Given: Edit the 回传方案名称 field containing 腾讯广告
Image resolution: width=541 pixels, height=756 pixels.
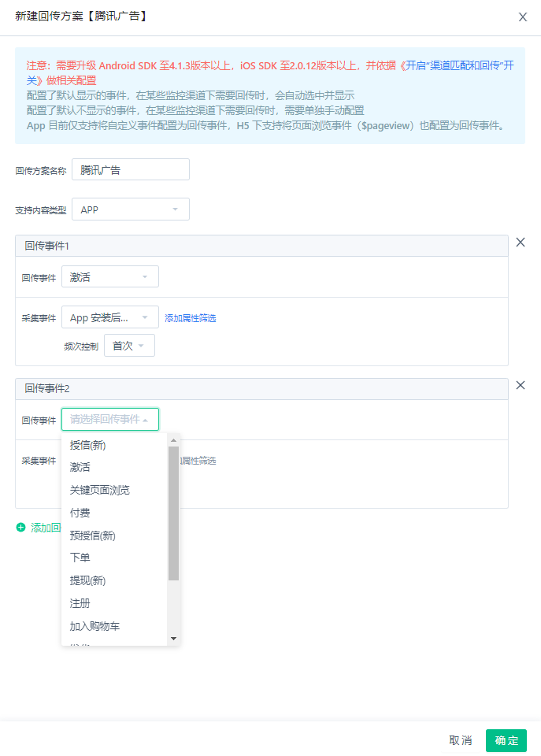Looking at the screenshot, I should click(x=131, y=170).
